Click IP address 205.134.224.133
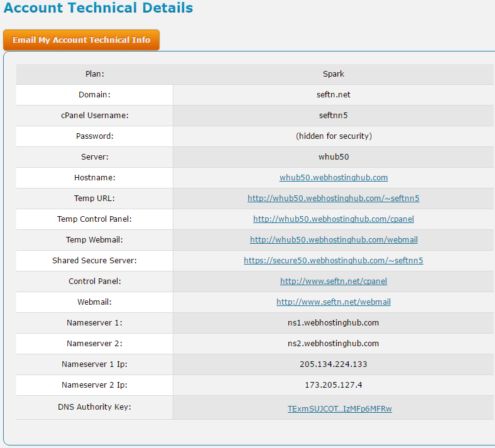Screen dimensions: 495x448 point(334,364)
